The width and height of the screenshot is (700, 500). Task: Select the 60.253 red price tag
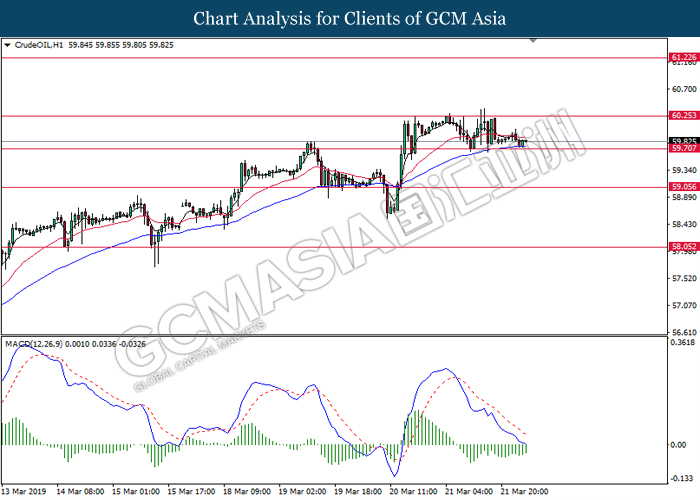click(x=683, y=116)
